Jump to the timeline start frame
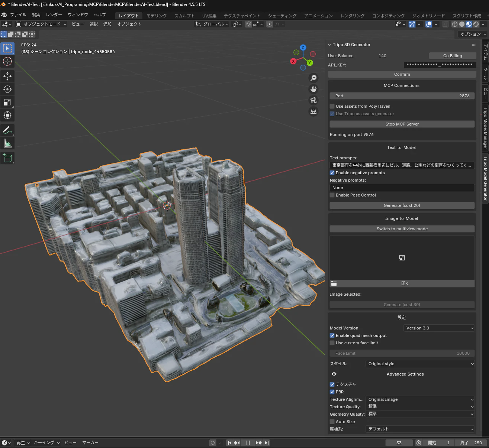The width and height of the screenshot is (489, 448). (x=230, y=443)
